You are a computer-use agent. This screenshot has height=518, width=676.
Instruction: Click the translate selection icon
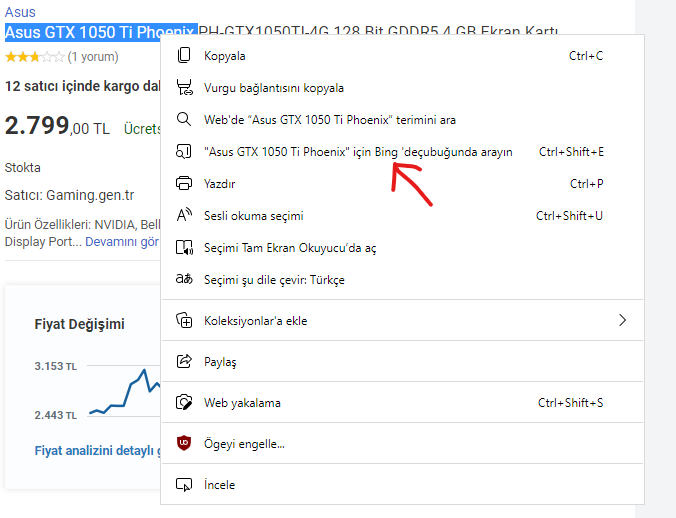(184, 279)
